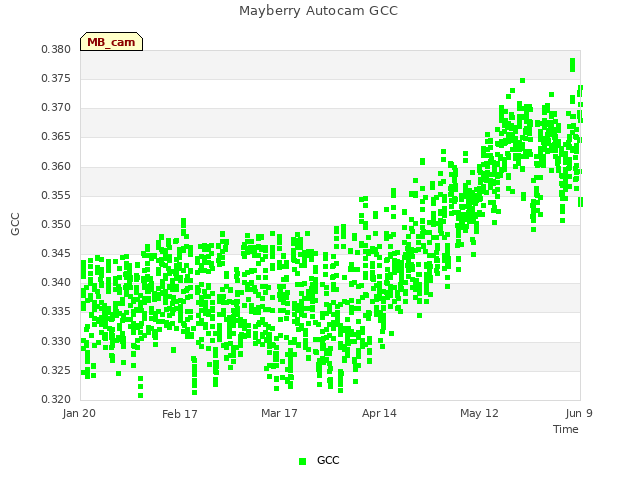This screenshot has height=480, width=640.
Task: Select the Feb 17 axis label
Action: pyautogui.click(x=180, y=414)
